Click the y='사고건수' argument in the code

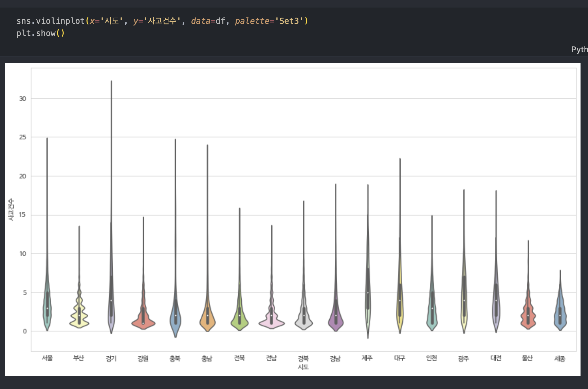(157, 21)
